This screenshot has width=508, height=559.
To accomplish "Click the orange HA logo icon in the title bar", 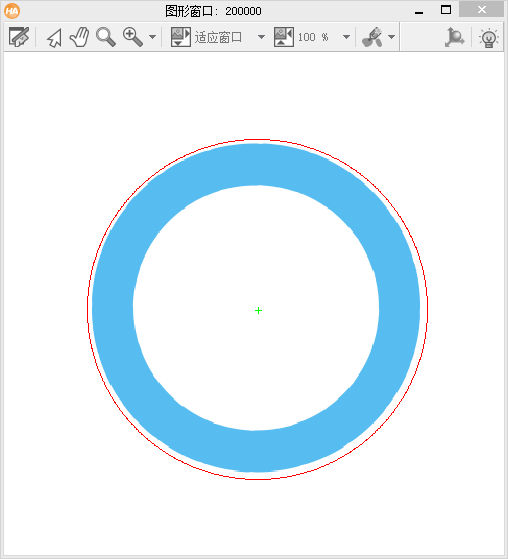I will (x=12, y=11).
